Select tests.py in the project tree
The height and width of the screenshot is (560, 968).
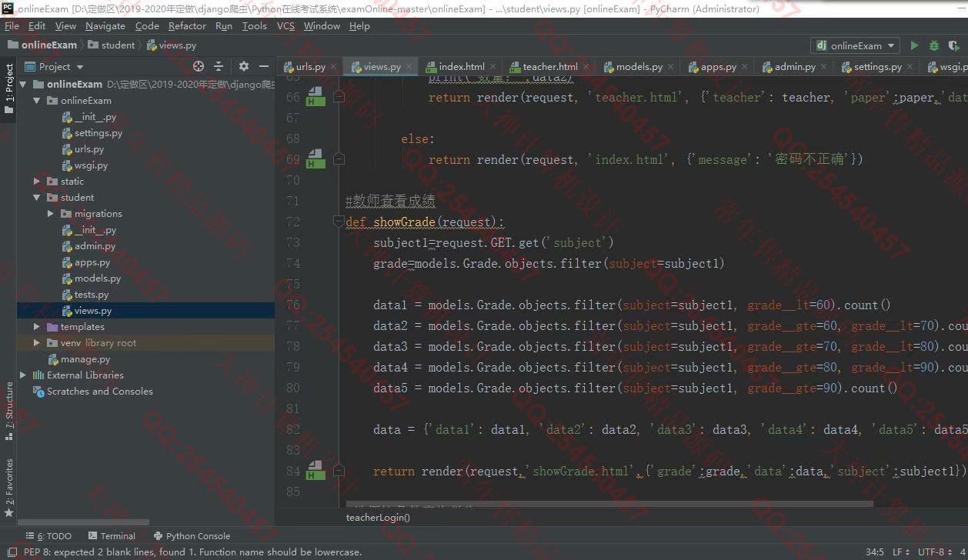click(x=91, y=295)
